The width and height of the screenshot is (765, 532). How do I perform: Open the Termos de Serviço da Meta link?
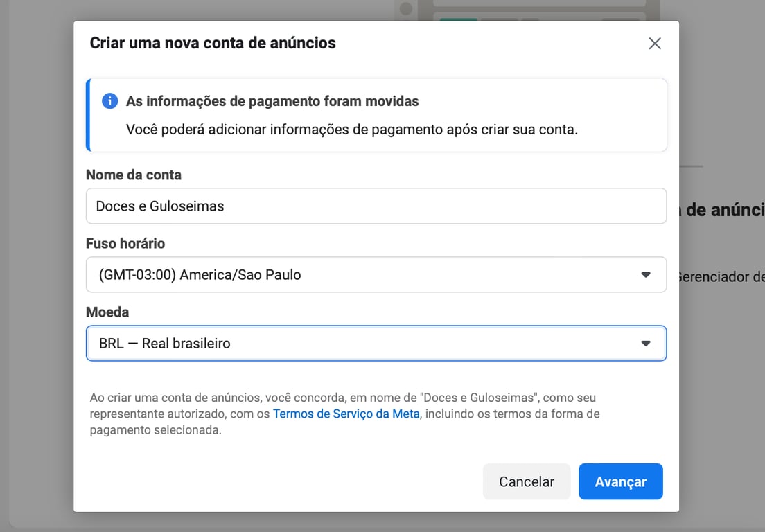(346, 414)
